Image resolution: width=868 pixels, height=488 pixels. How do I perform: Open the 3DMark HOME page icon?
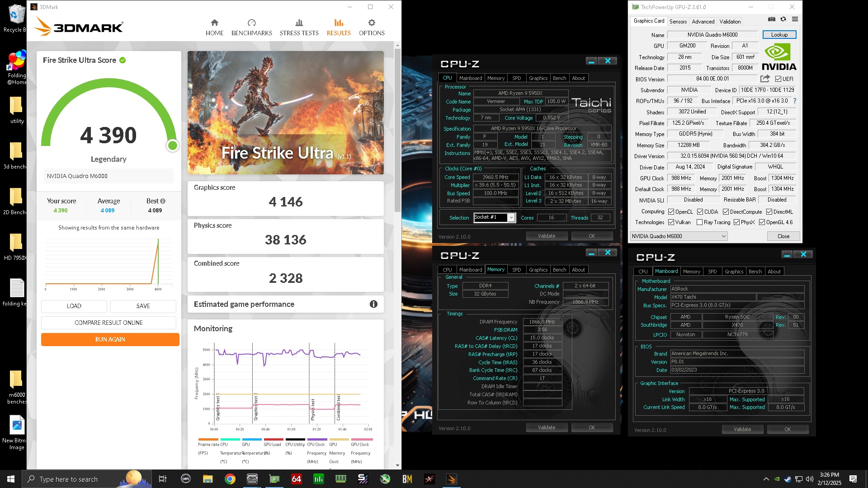[214, 23]
